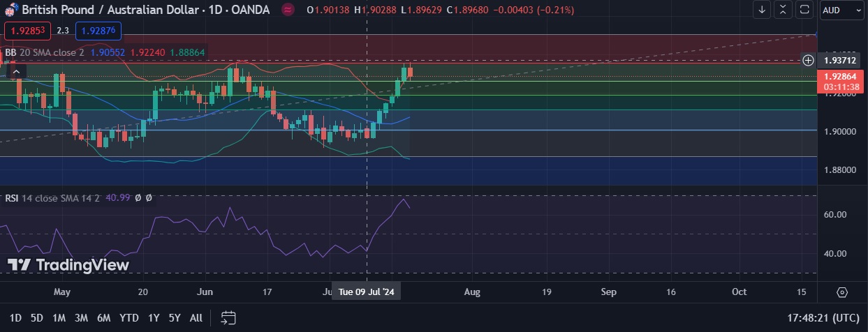Click the spread value 2.3

coord(63,31)
